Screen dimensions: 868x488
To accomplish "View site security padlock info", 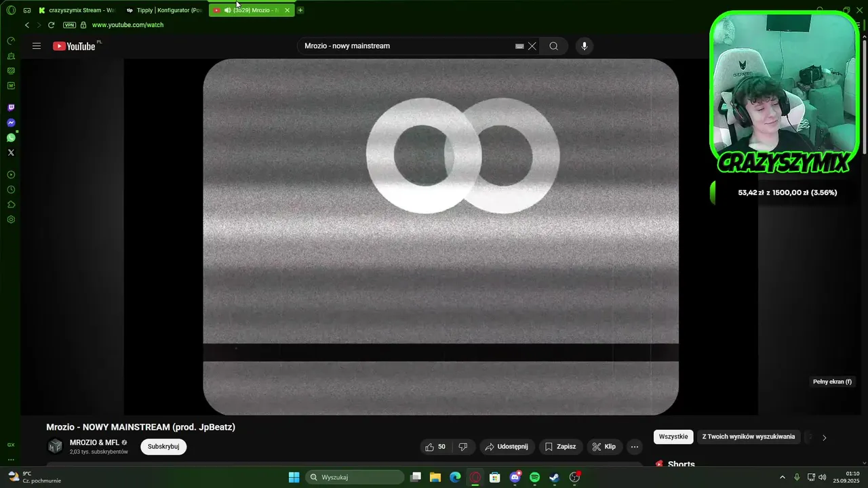I will point(83,25).
